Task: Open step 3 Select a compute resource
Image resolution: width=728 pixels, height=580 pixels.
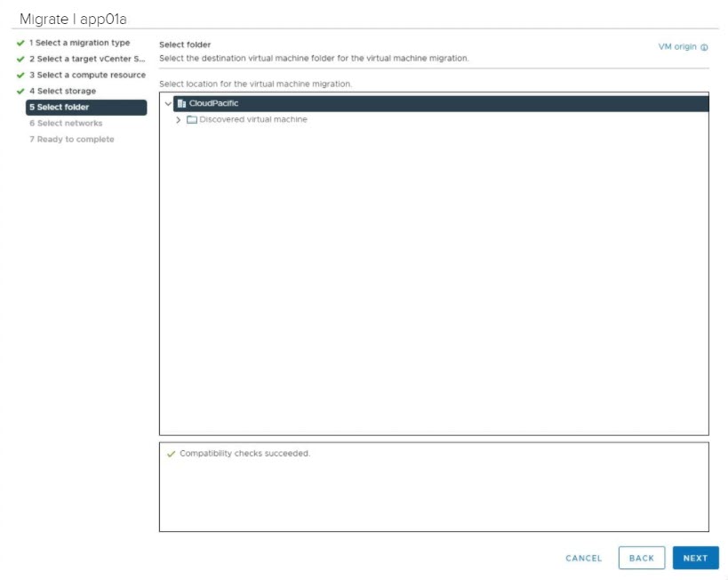Action: point(87,76)
